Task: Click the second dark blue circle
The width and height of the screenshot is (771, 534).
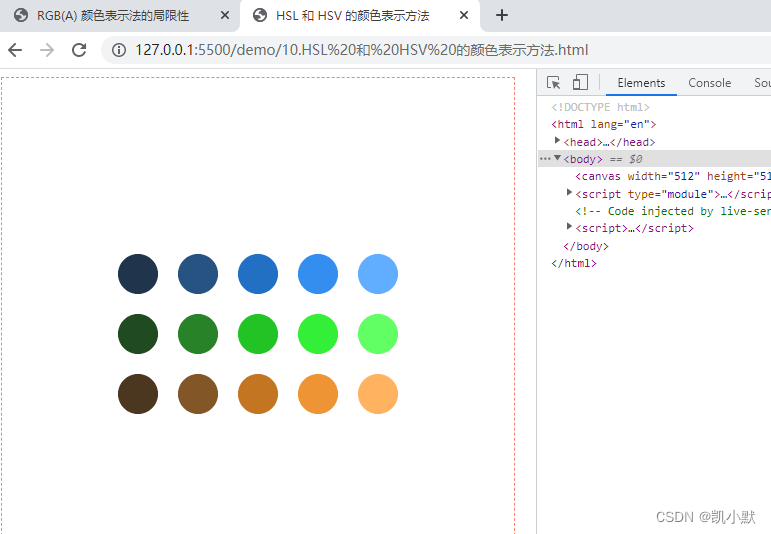Action: click(x=198, y=274)
